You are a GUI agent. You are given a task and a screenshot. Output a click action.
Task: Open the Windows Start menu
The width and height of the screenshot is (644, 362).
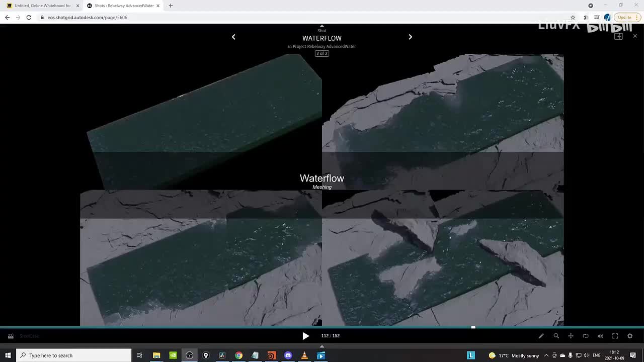[8, 355]
